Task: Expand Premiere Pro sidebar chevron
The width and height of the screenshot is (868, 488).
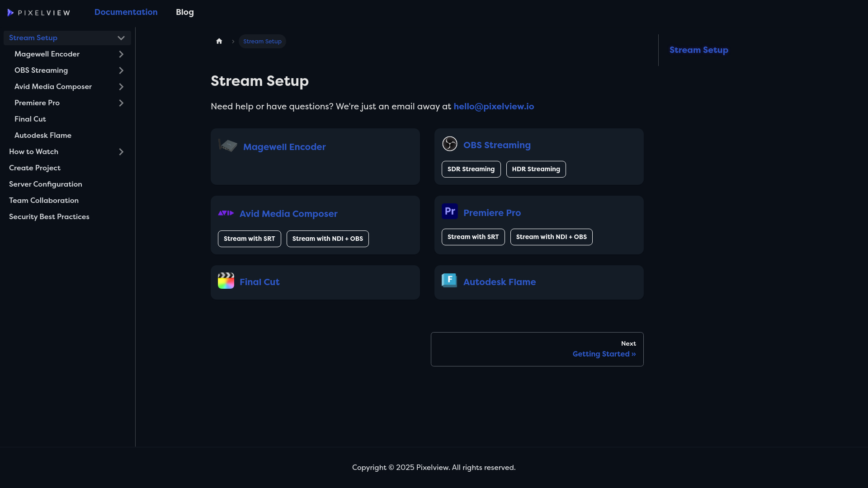Action: pyautogui.click(x=121, y=103)
